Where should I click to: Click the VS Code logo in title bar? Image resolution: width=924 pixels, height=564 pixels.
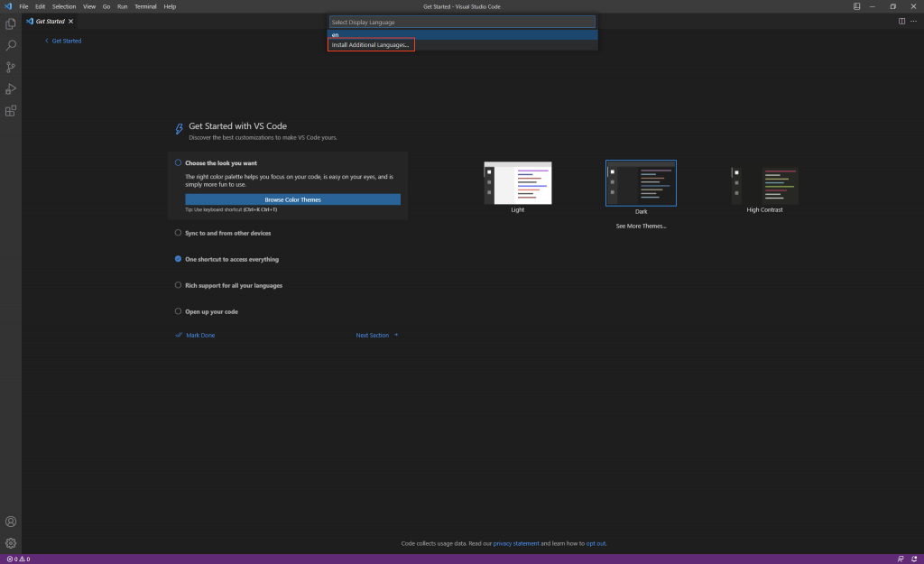(x=8, y=6)
